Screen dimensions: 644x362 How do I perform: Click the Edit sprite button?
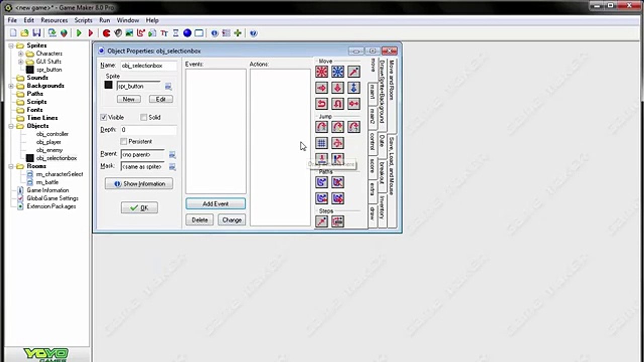tap(160, 100)
